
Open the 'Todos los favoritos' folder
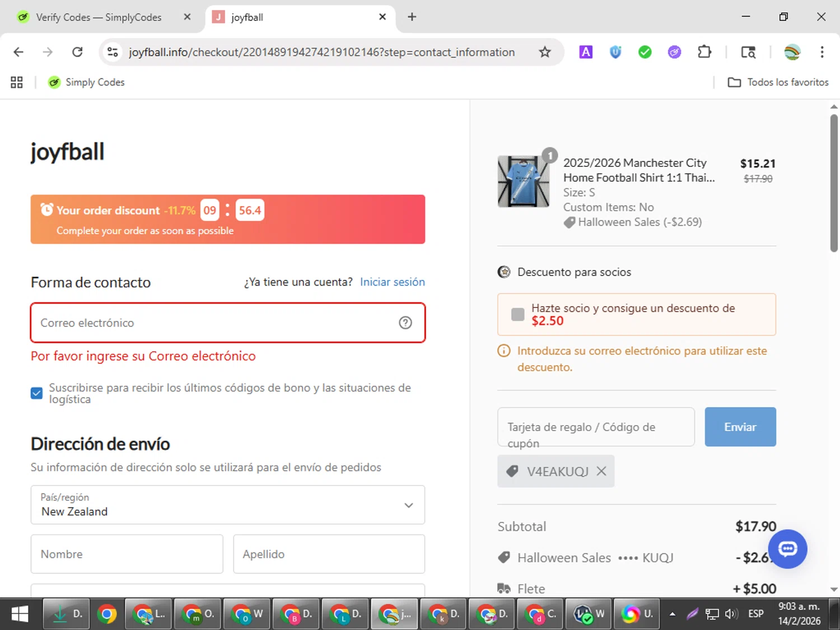pyautogui.click(x=778, y=82)
